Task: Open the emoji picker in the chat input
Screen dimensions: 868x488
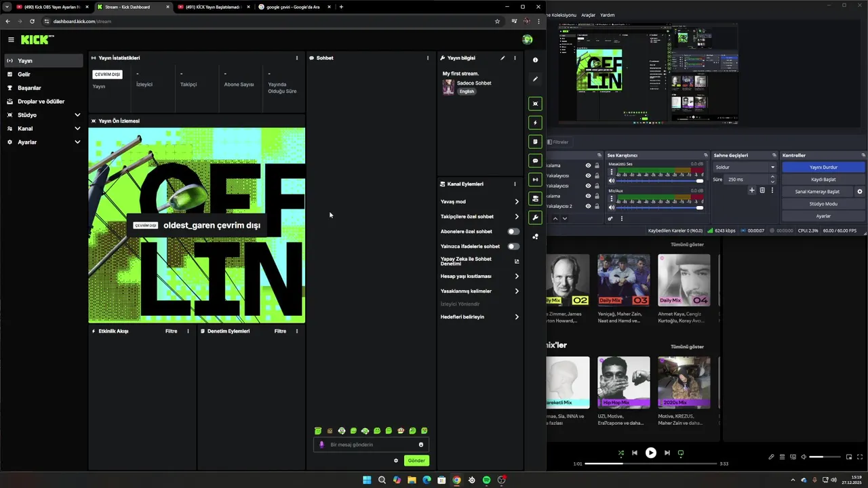Action: tap(421, 445)
